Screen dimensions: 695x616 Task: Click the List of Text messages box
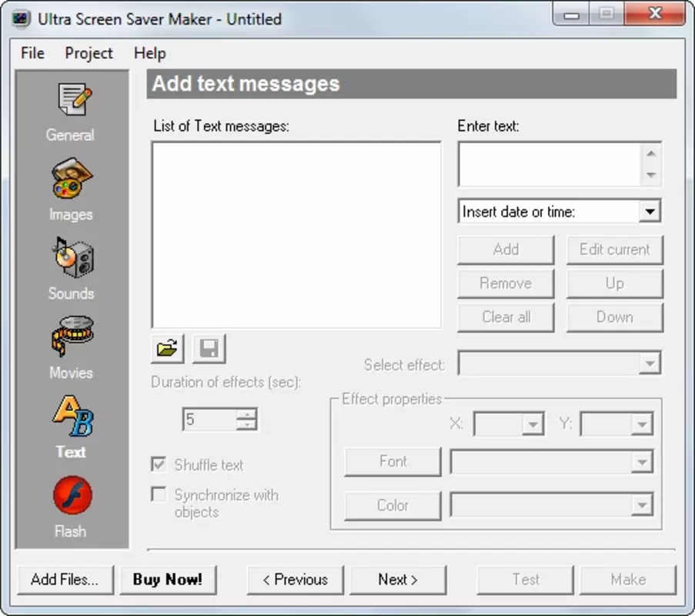point(296,235)
